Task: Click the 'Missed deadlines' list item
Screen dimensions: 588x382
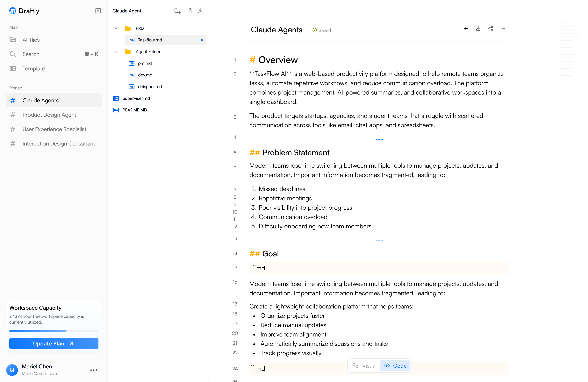Action: pyautogui.click(x=278, y=189)
